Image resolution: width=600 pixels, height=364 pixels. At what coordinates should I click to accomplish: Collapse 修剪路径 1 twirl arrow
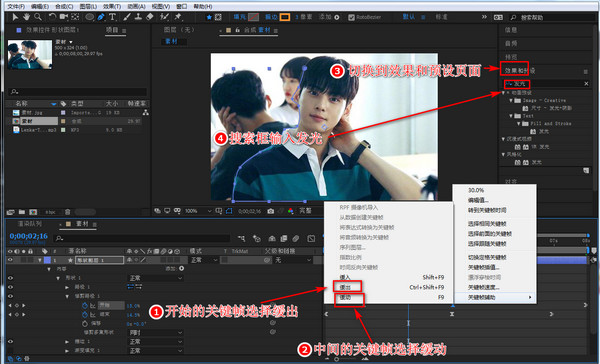(x=67, y=296)
